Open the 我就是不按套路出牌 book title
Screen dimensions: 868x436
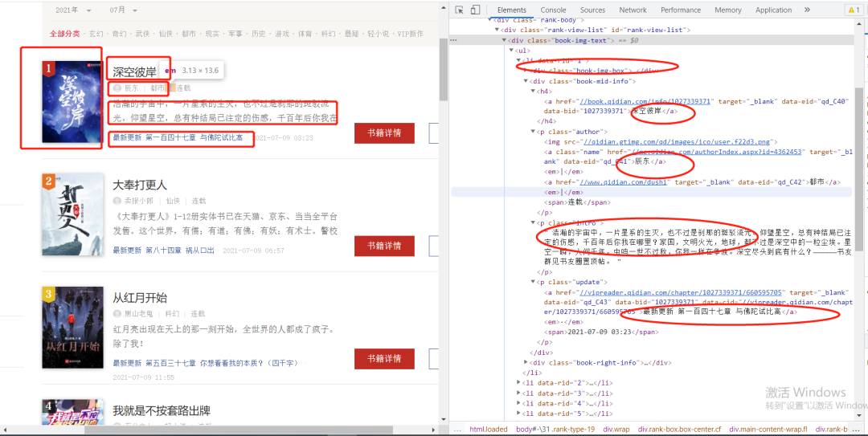pos(162,410)
